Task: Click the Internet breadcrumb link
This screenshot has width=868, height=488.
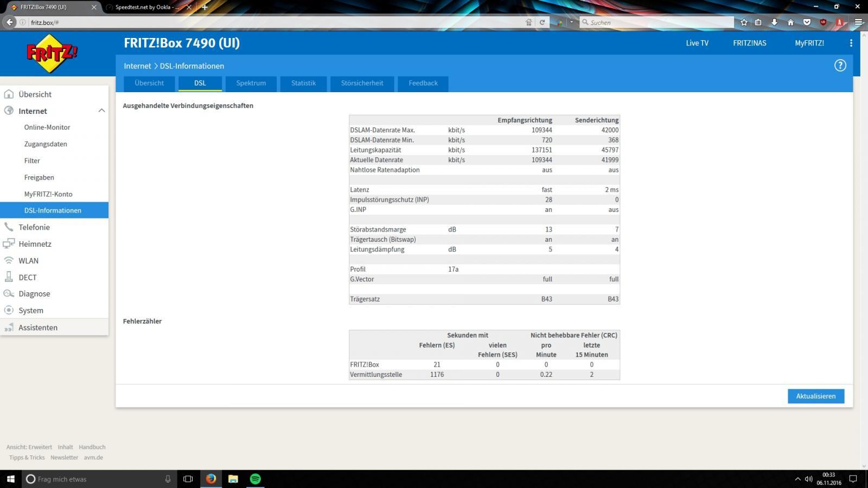Action: click(x=137, y=66)
